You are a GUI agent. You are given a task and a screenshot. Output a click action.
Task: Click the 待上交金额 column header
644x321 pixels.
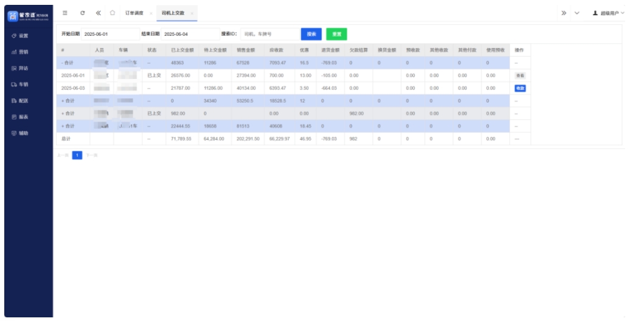click(216, 50)
